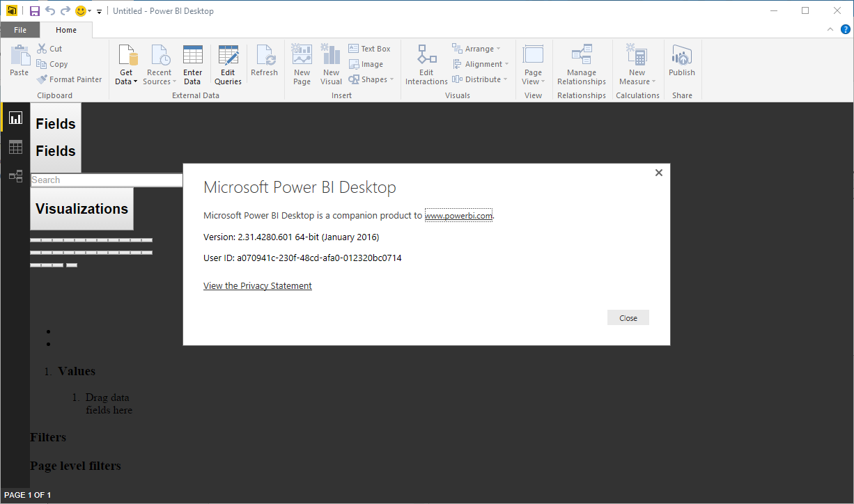Viewport: 854px width, 504px height.
Task: Add a New Page
Action: (x=302, y=65)
